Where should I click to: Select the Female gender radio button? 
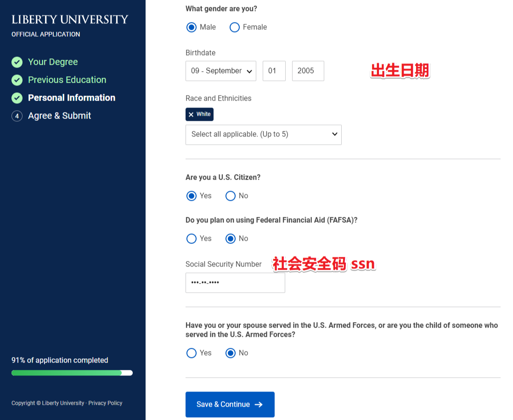[x=235, y=27]
